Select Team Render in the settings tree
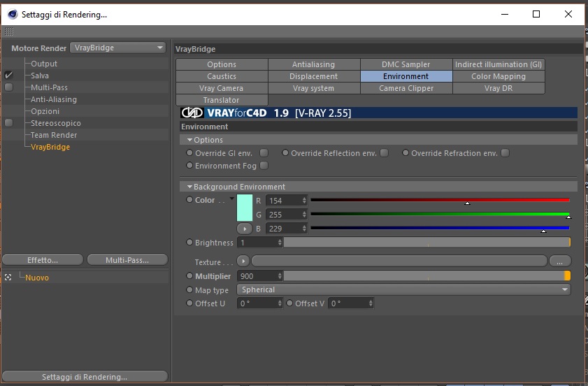This screenshot has width=588, height=386. [54, 135]
